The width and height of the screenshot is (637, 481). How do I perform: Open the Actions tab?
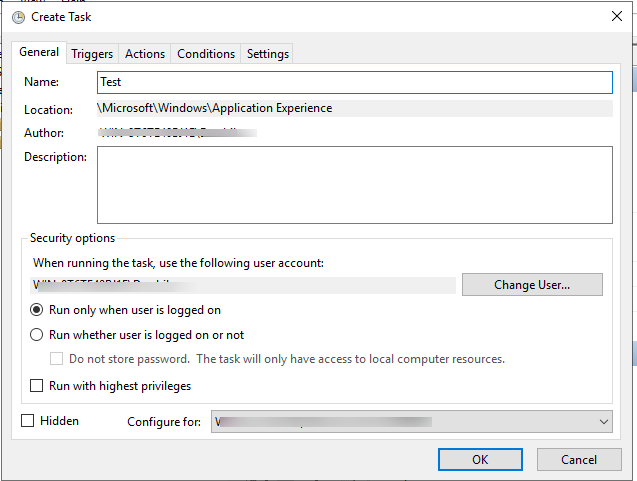[145, 54]
